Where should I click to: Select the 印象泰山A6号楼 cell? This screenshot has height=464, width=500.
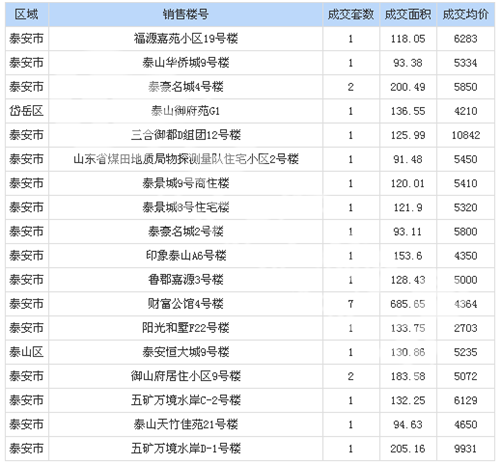click(x=186, y=256)
